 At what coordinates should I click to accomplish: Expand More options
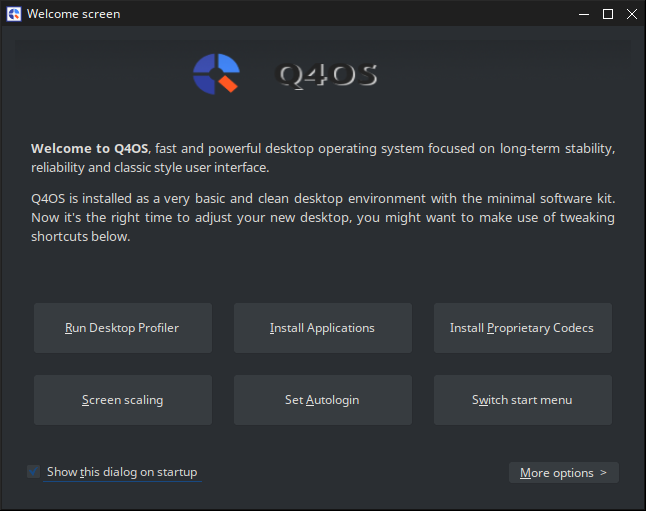(564, 472)
